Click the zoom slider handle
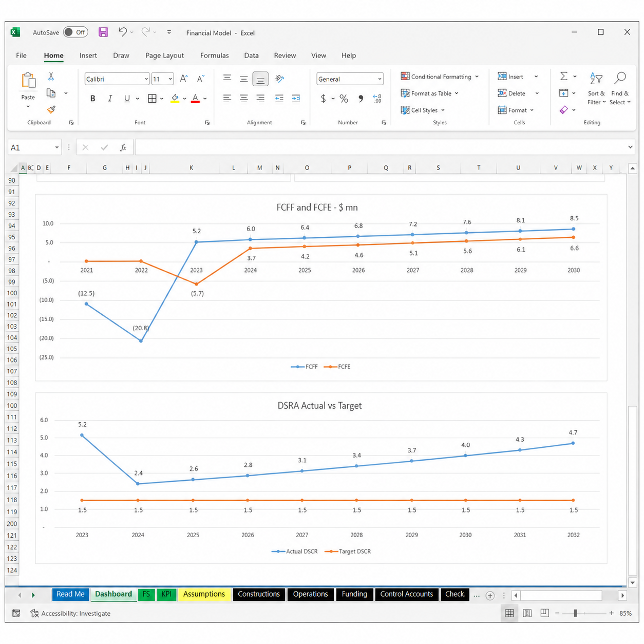 click(x=575, y=613)
